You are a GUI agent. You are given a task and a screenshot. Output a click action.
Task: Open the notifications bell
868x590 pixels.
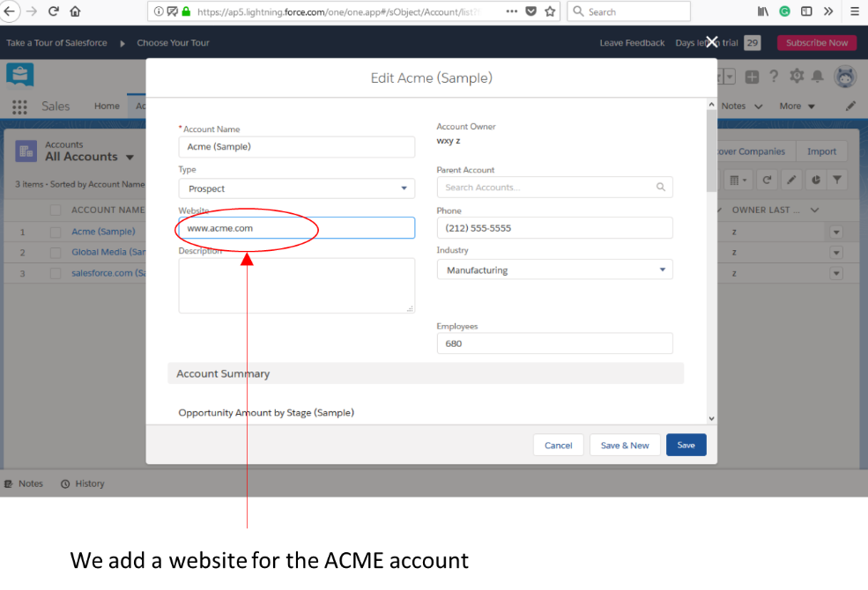pos(820,77)
